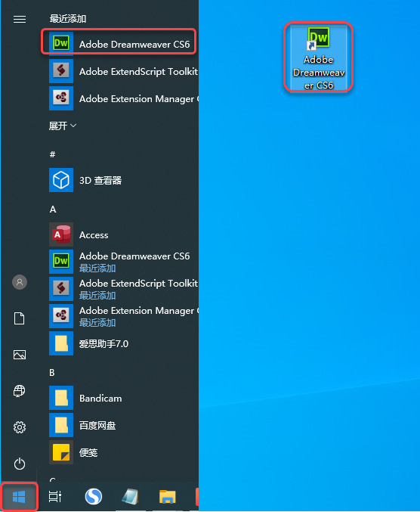Open Task View on the taskbar
The height and width of the screenshot is (512, 420).
pyautogui.click(x=55, y=497)
